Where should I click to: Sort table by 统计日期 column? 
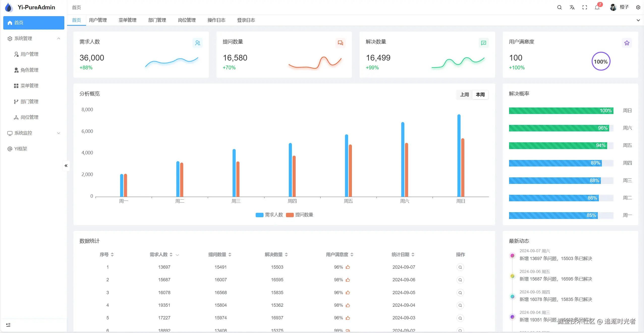coord(403,255)
